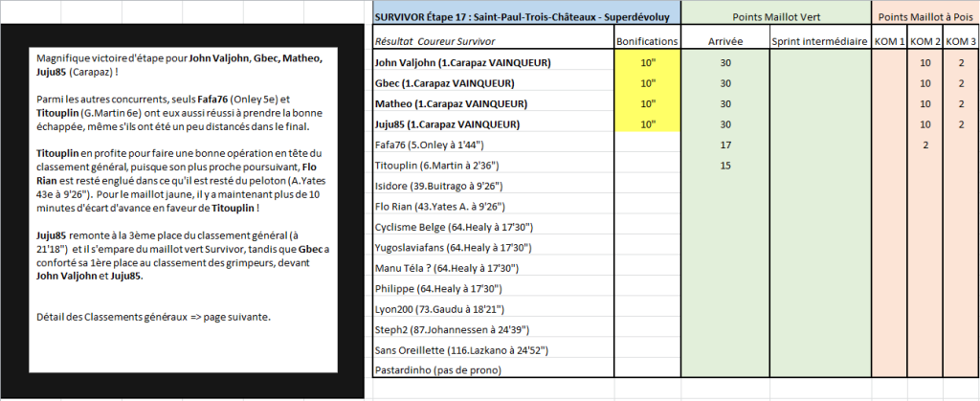
Task: Click Juju85's KOM 2 points cell
Action: (x=924, y=124)
